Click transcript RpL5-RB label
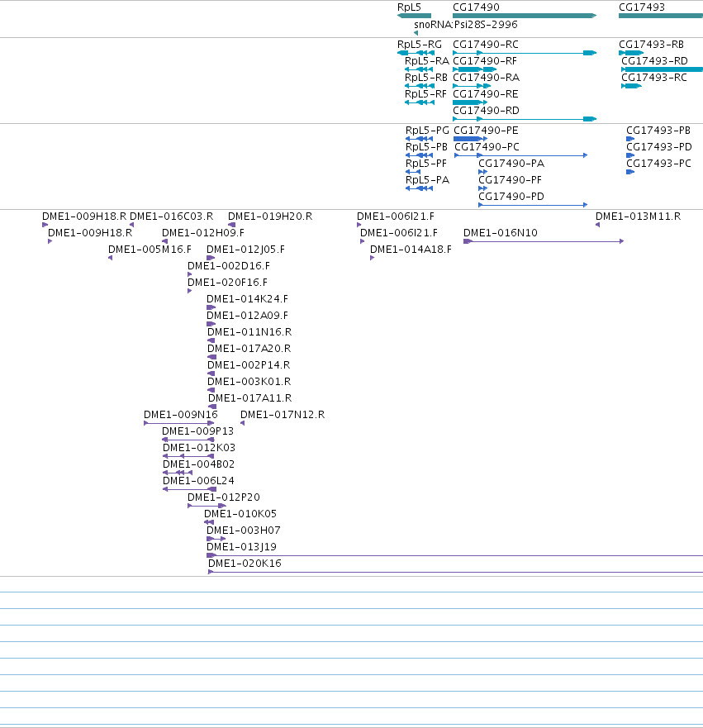703x728 pixels. click(x=426, y=78)
